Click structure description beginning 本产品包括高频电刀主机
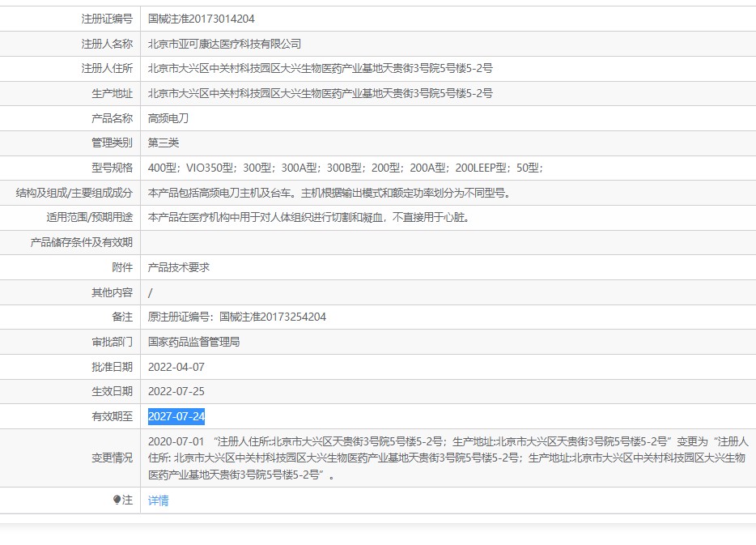The height and width of the screenshot is (545, 756). coord(330,193)
